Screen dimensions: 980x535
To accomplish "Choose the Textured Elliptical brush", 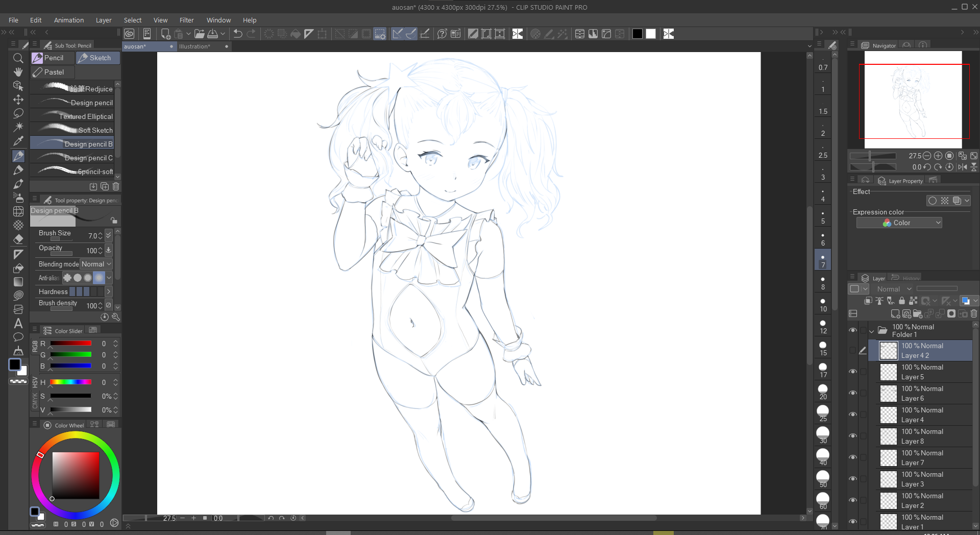I will pos(72,116).
